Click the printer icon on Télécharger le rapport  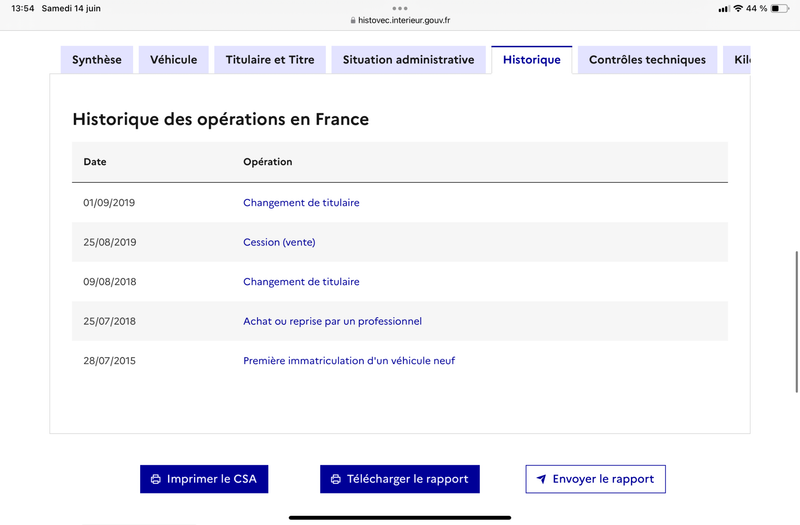336,479
